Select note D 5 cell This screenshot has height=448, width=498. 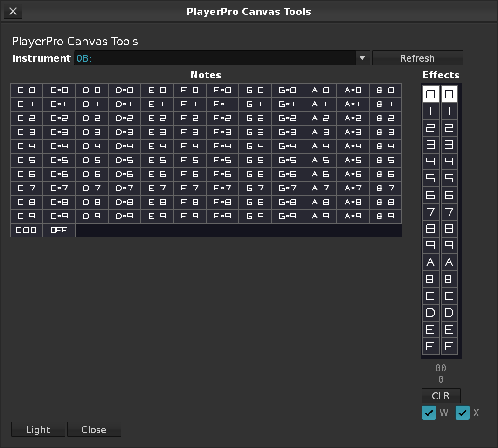(x=92, y=160)
